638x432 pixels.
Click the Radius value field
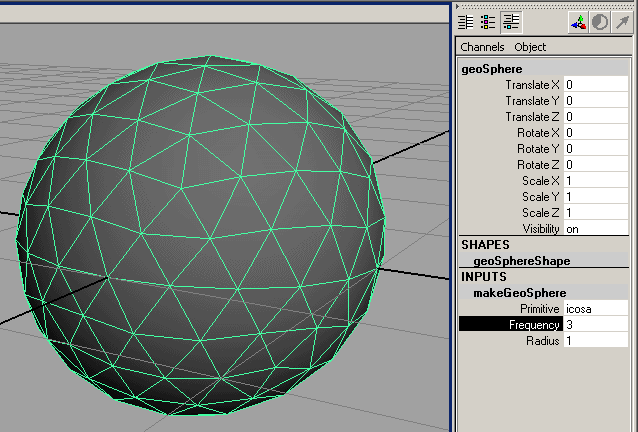[x=595, y=341]
